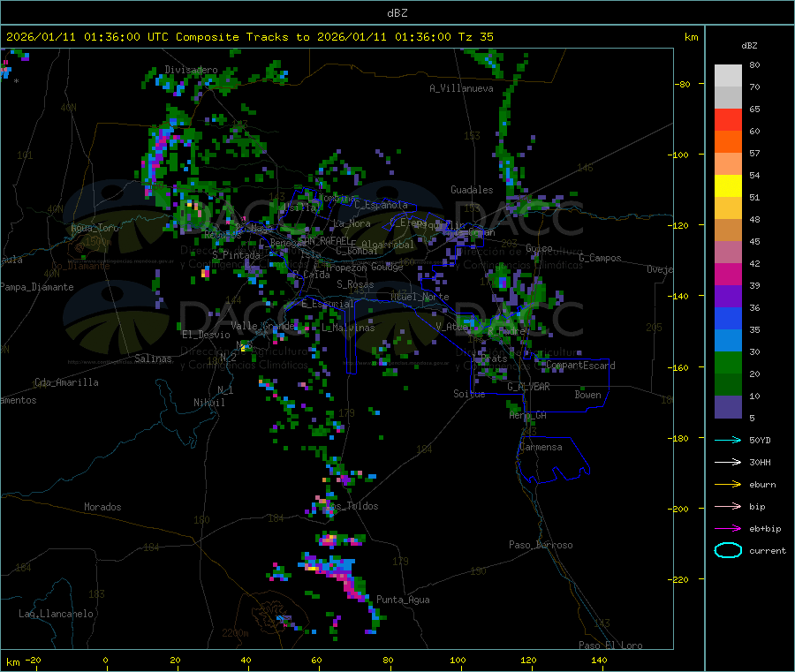The width and height of the screenshot is (795, 672).
Task: Click the 'Atuel_Norte' label
Action: [420, 297]
